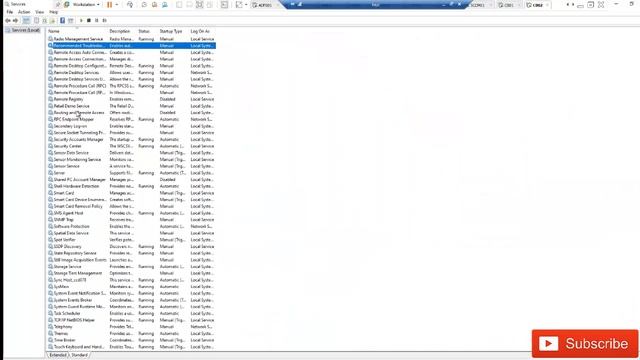
Task: Click the Start Service play icon
Action: 81,20
